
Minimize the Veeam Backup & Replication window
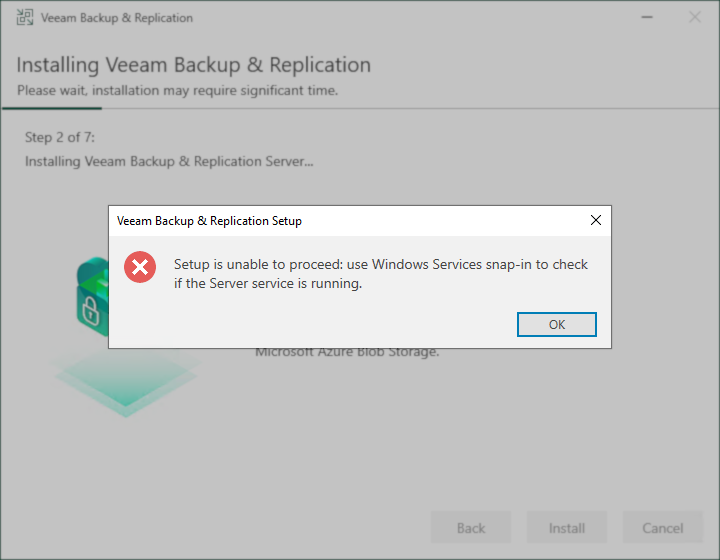[647, 17]
